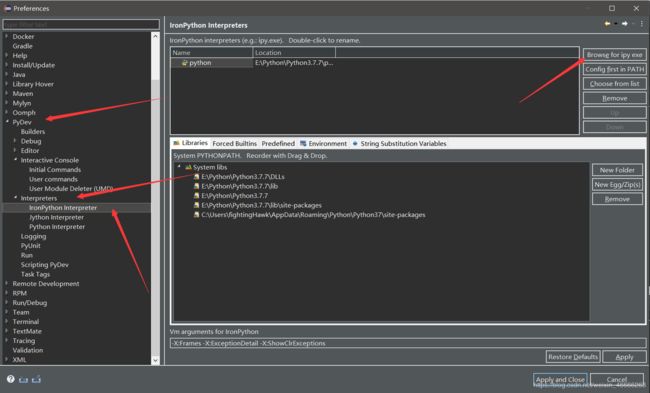The image size is (650, 393).
Task: Expand the Maven preferences node
Action: click(7, 94)
